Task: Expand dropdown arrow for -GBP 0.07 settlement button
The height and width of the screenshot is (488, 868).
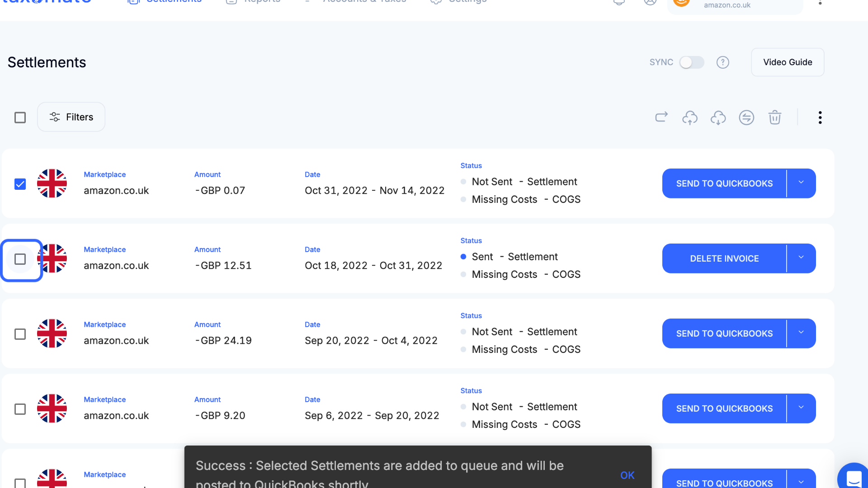Action: (x=801, y=183)
